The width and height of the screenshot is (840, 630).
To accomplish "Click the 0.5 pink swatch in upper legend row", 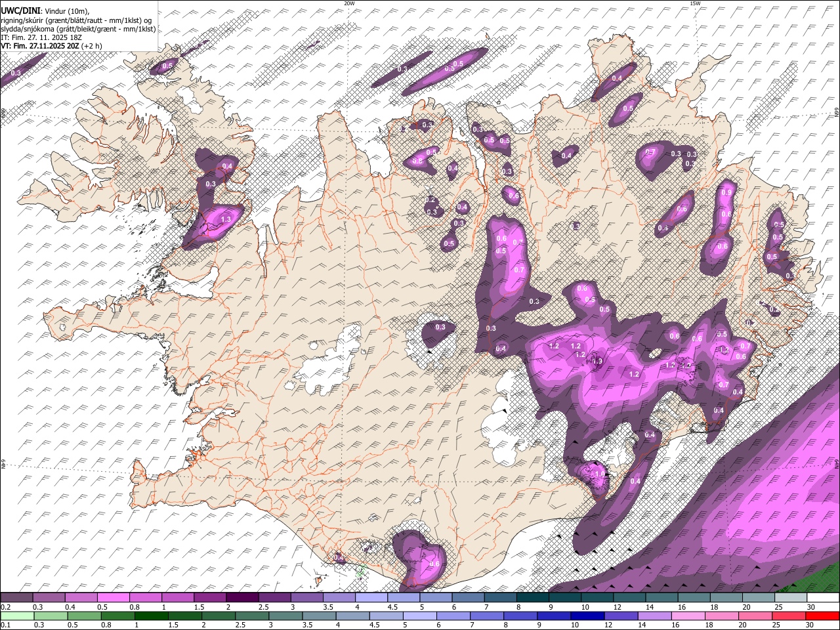I will 113,598.
